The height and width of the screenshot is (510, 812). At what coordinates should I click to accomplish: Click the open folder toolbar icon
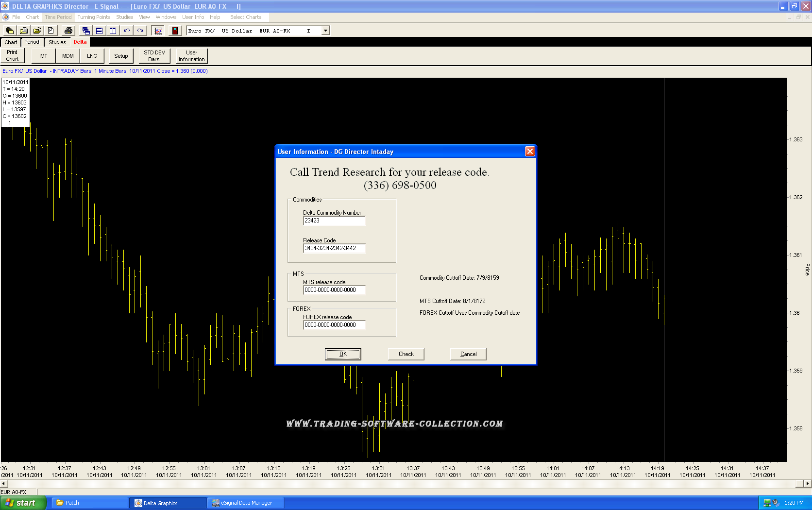point(37,31)
